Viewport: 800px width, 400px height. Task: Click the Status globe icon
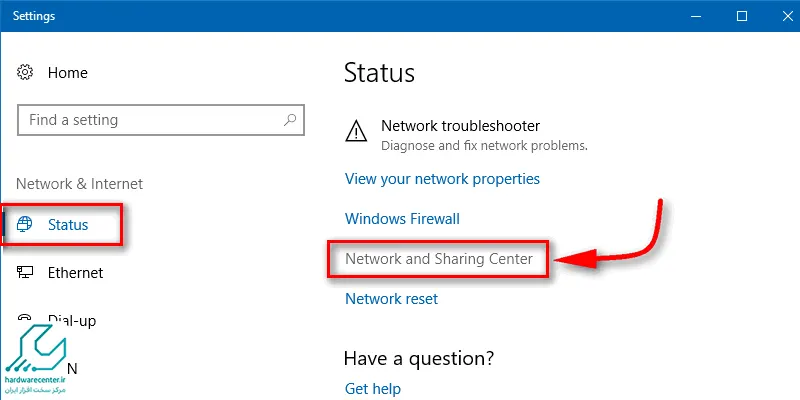coord(24,224)
